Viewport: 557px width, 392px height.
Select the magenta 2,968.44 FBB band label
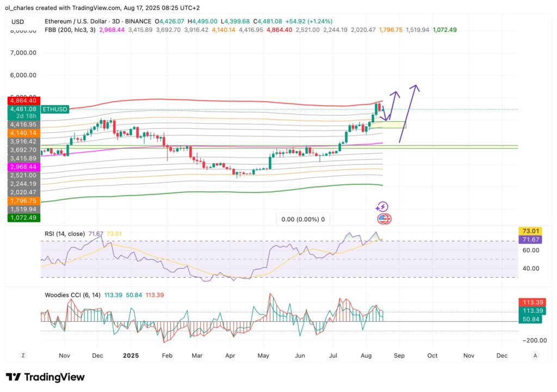(23, 166)
